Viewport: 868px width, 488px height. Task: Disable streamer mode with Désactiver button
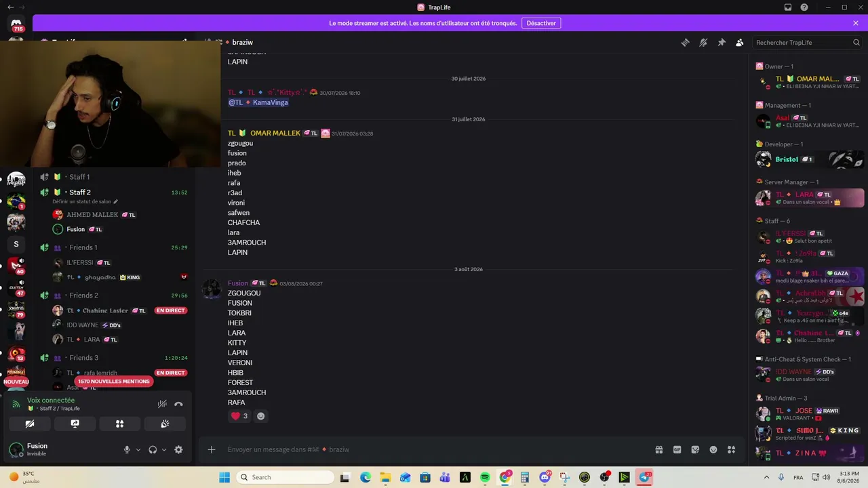pyautogui.click(x=541, y=23)
